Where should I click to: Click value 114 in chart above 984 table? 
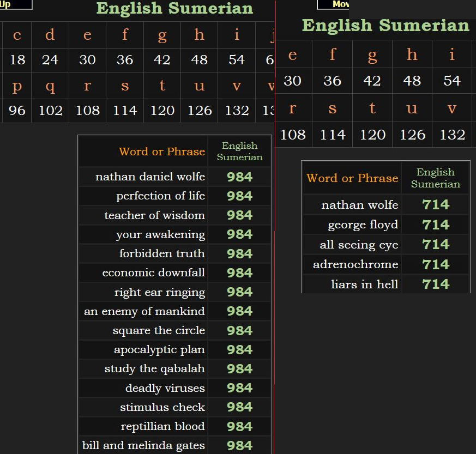(125, 111)
